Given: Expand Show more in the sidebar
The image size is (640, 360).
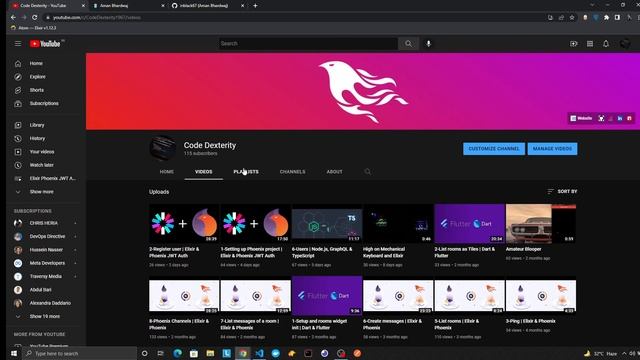Looking at the screenshot, I should click(x=43, y=192).
